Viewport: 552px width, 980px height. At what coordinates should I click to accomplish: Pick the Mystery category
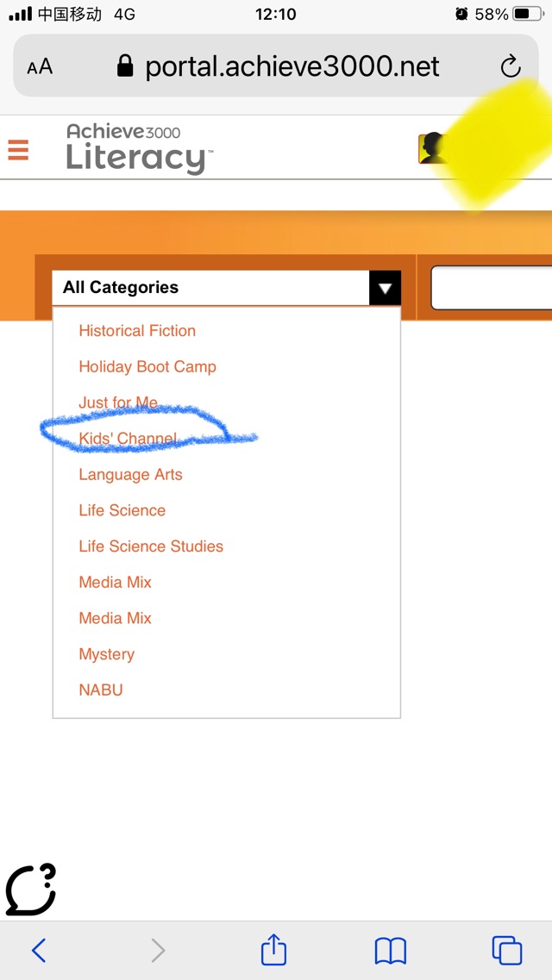click(106, 654)
